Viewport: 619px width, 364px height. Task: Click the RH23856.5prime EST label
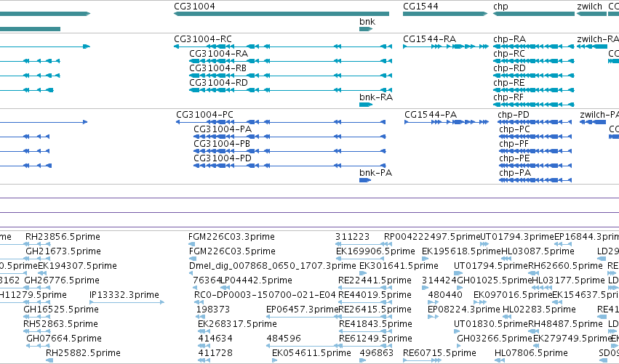click(63, 237)
